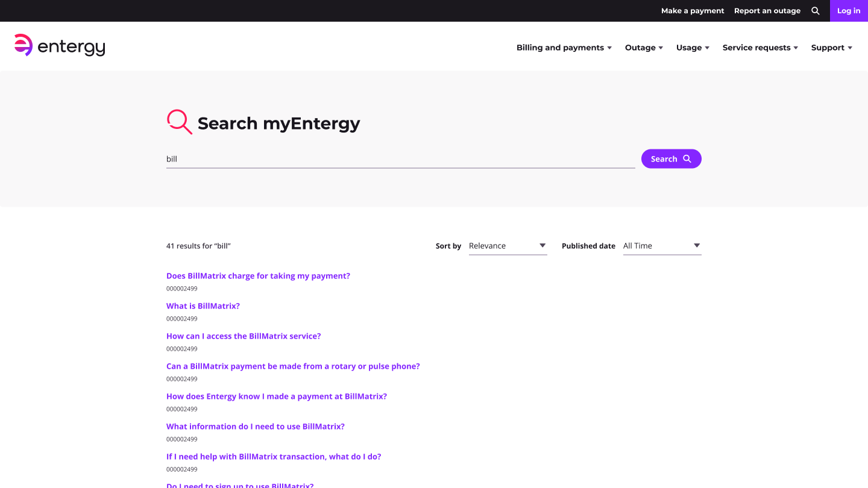Expand the Outage menu
The height and width of the screenshot is (488, 868).
[x=644, y=48]
